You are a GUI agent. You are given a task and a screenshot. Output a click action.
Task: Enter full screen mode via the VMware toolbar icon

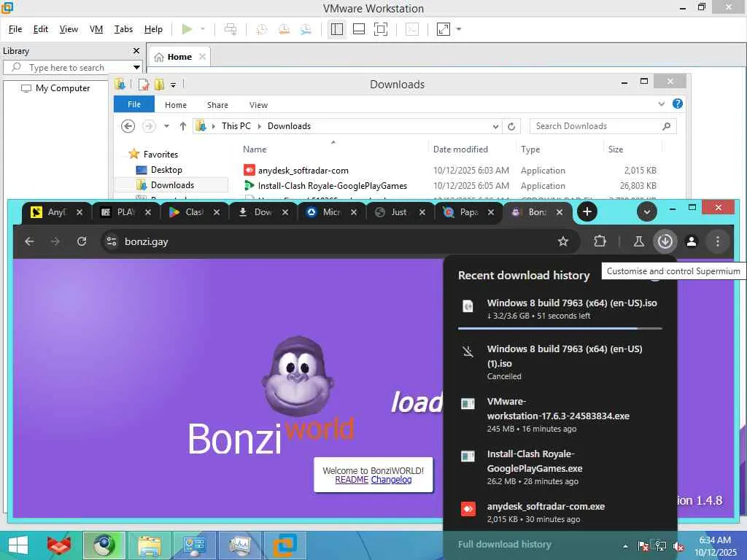point(381,29)
